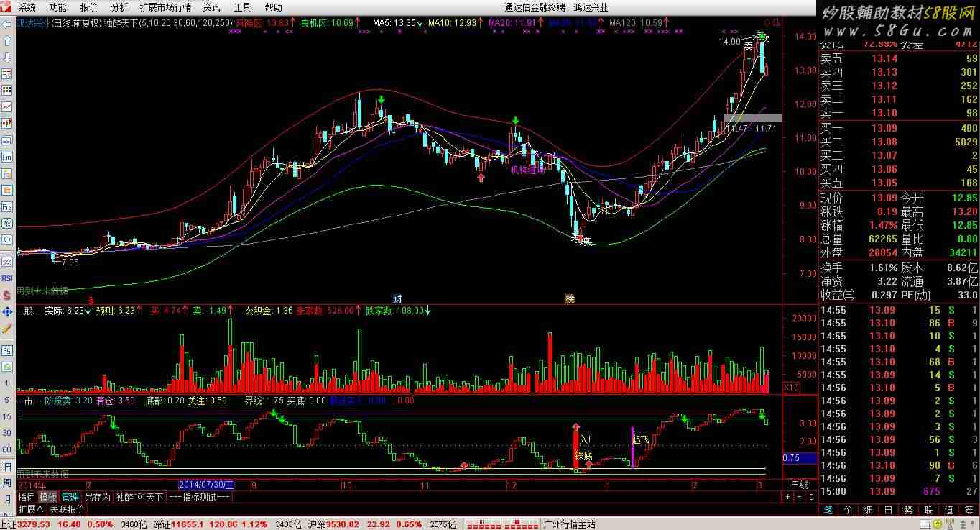The image size is (980, 530).
Task: Select 势 tab in tick panel
Action: pyautogui.click(x=909, y=509)
